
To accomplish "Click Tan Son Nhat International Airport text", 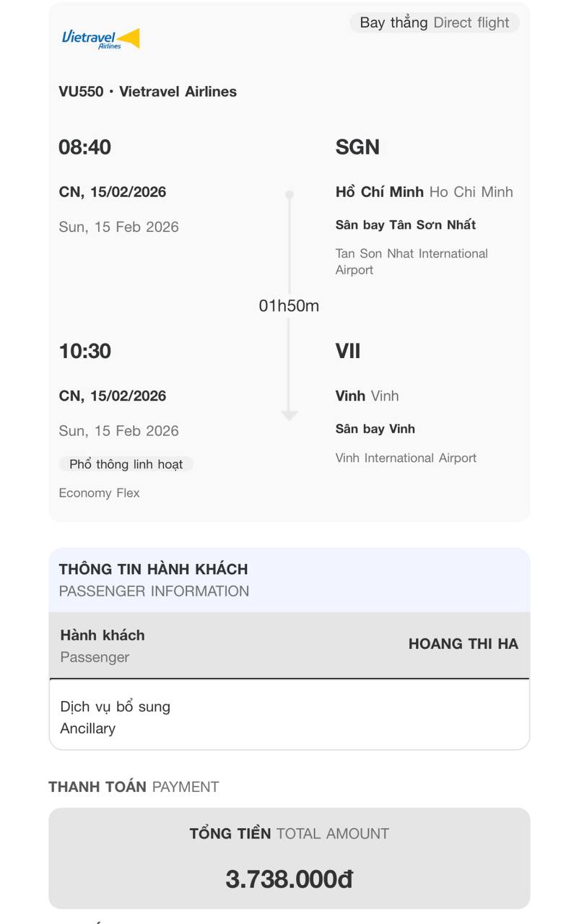I will click(x=412, y=261).
